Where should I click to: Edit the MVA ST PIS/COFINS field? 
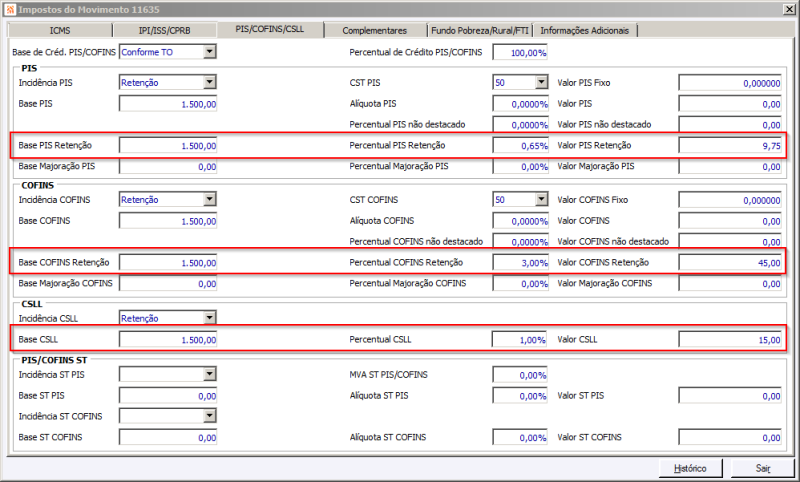(520, 375)
